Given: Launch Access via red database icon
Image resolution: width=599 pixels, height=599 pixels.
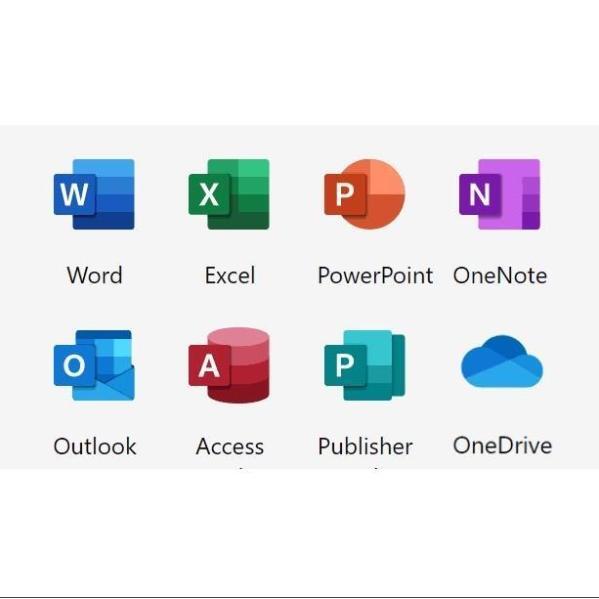Looking at the screenshot, I should pyautogui.click(x=229, y=365).
